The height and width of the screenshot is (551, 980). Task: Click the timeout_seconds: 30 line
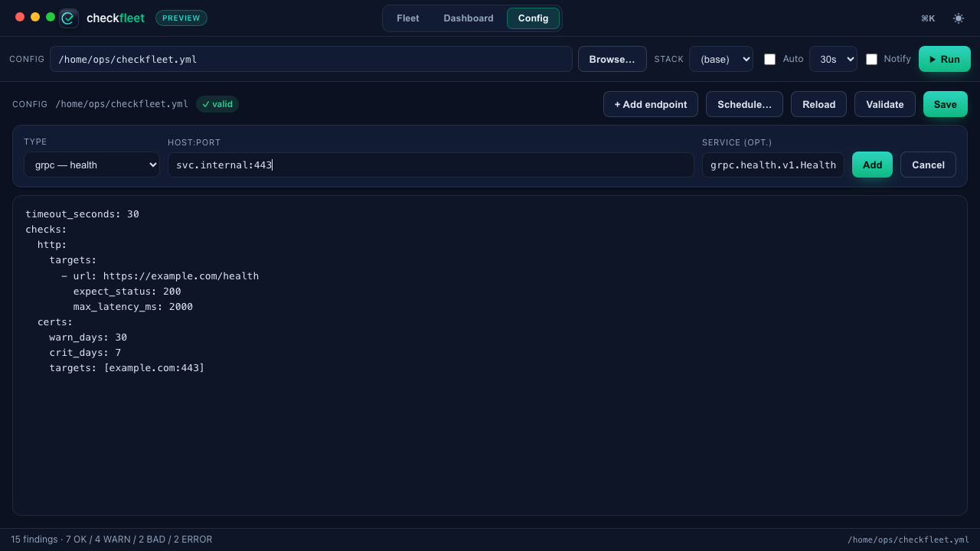tap(83, 214)
